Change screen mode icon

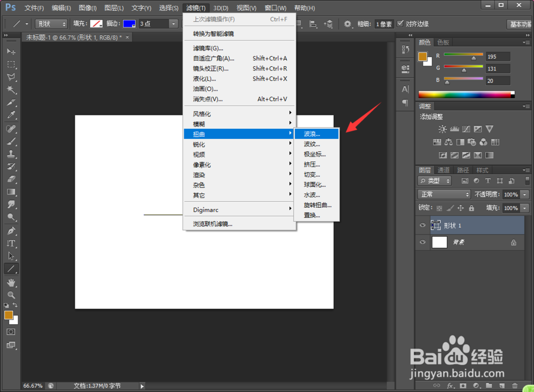point(11,345)
